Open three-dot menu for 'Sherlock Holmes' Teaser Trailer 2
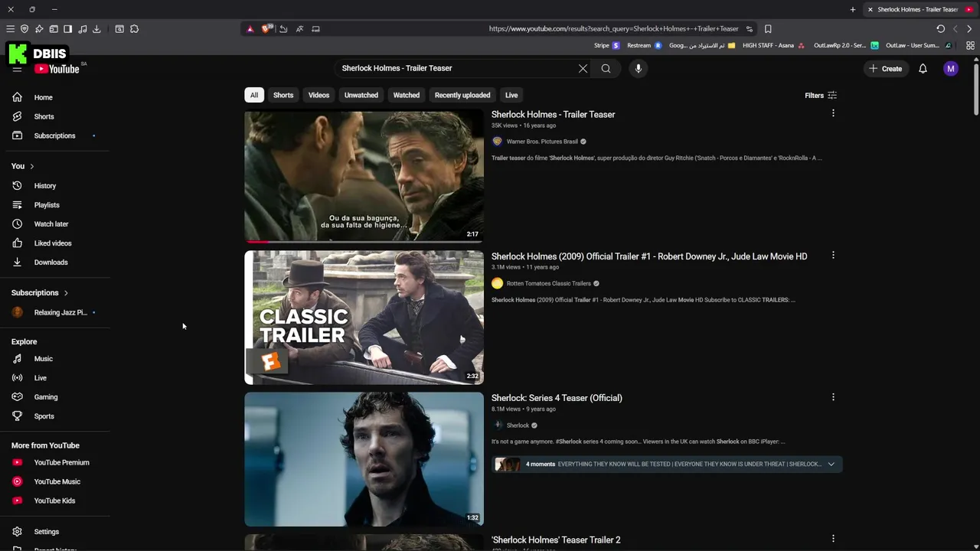 [x=833, y=539]
